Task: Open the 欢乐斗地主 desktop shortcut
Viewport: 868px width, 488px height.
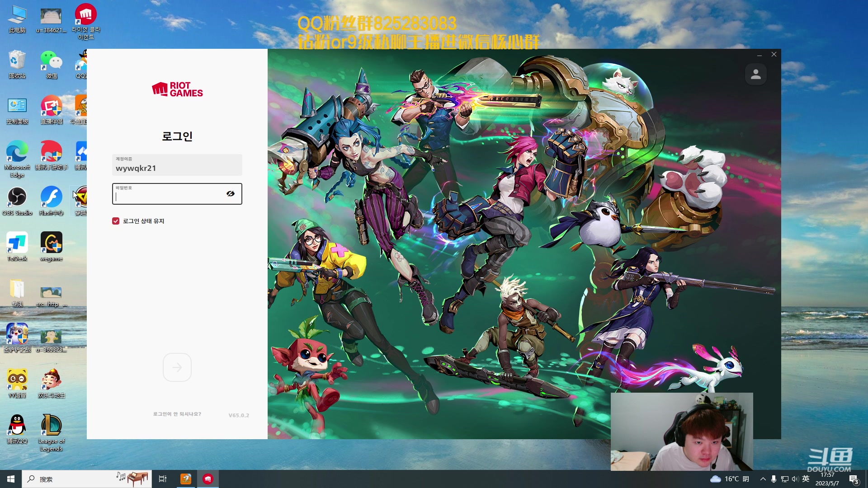Action: [52, 384]
